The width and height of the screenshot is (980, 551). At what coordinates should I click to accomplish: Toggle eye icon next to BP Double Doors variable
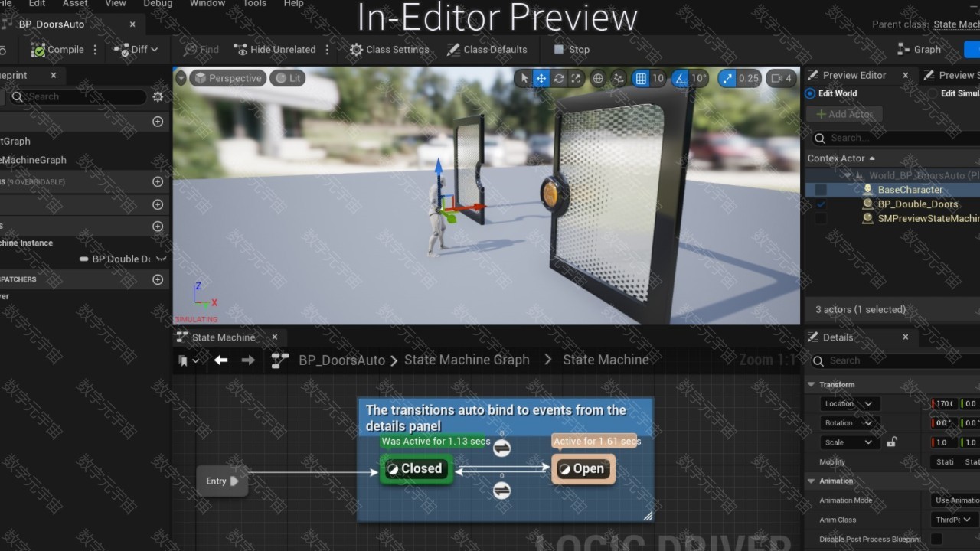[x=161, y=259]
